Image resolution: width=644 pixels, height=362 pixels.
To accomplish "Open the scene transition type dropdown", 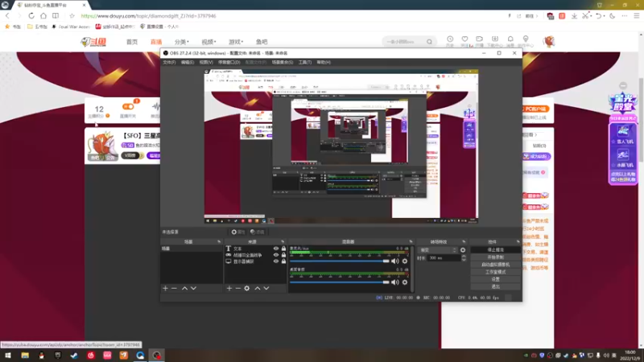I will pyautogui.click(x=437, y=250).
